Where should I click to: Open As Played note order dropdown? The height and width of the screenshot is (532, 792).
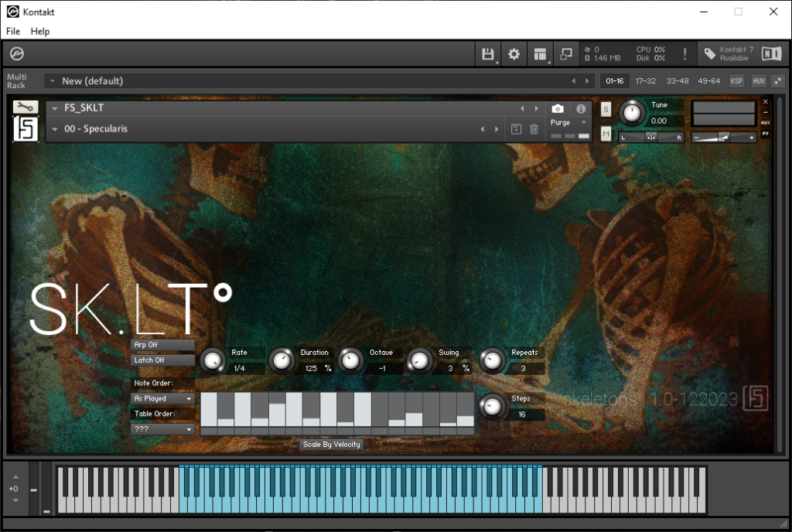(x=162, y=399)
